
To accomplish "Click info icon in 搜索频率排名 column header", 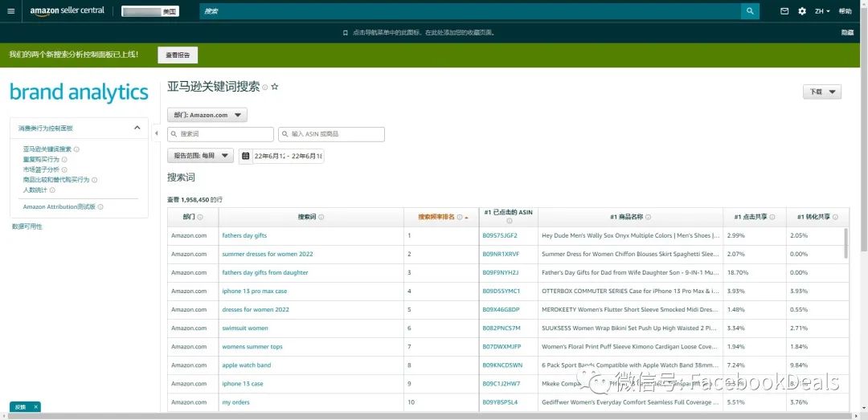I will (x=460, y=218).
